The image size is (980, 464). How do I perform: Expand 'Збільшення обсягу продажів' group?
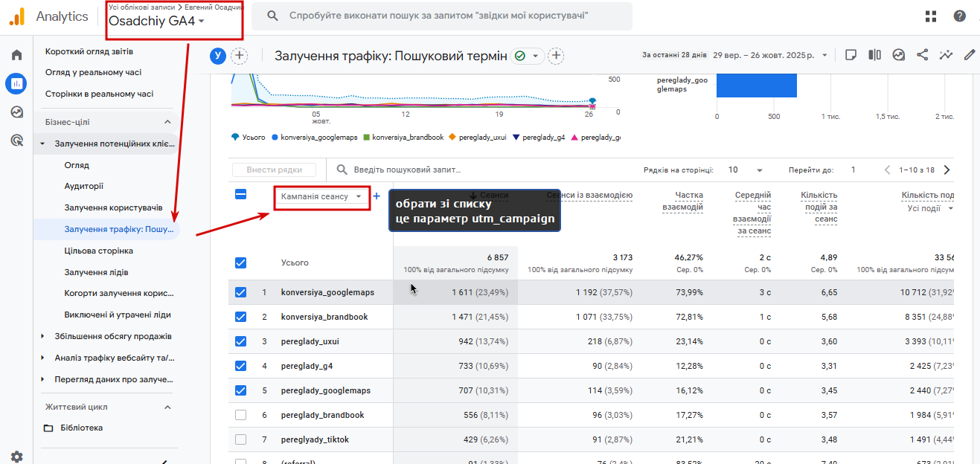click(42, 336)
